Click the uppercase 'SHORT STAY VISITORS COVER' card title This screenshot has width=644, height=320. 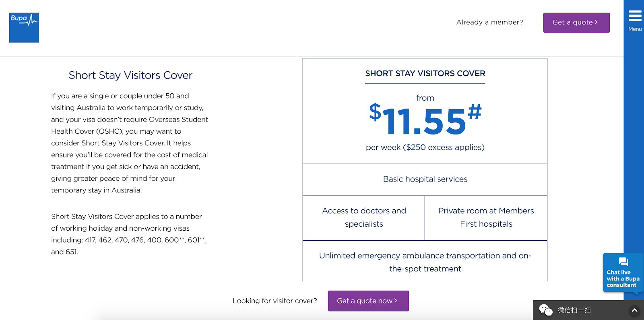point(425,74)
